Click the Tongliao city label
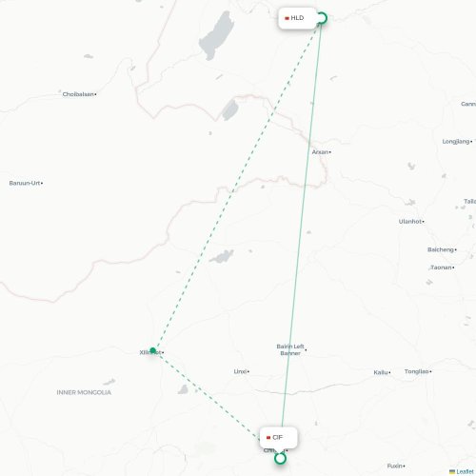 point(417,371)
